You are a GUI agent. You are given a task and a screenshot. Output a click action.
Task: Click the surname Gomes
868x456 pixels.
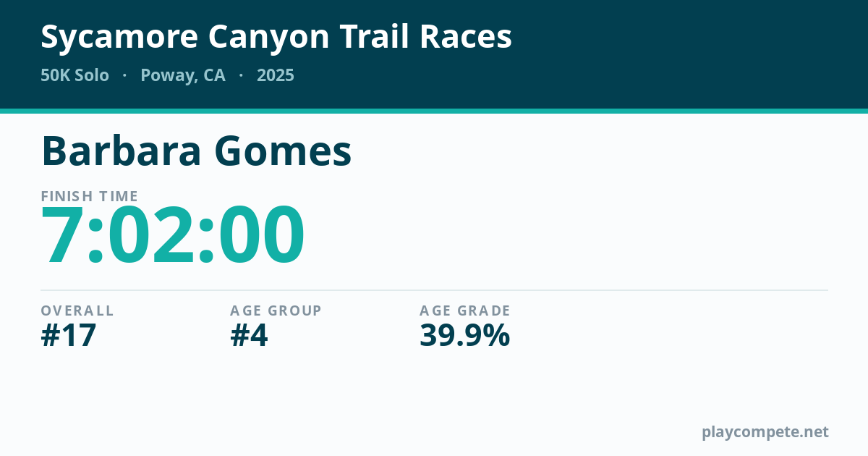[x=284, y=151]
